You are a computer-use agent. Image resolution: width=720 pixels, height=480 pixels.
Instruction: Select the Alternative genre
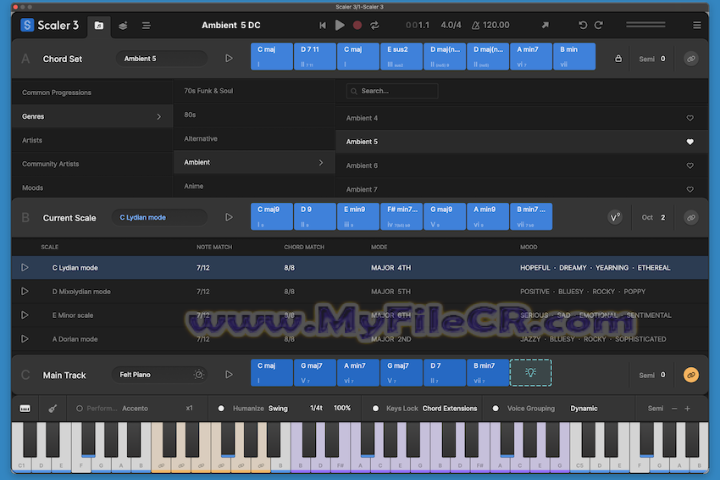254,138
